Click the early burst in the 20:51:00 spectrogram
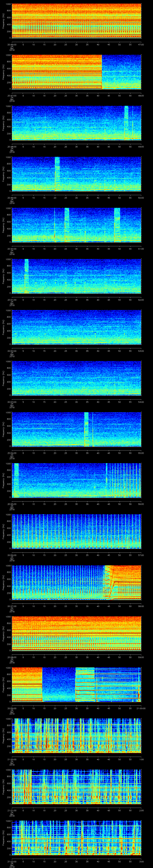Viewport: 153px width, 868px height. tap(27, 276)
